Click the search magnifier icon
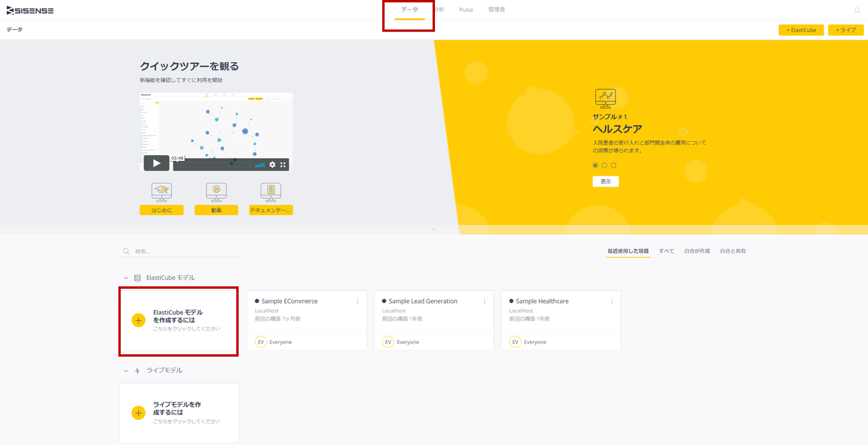The image size is (868, 445). coord(126,251)
